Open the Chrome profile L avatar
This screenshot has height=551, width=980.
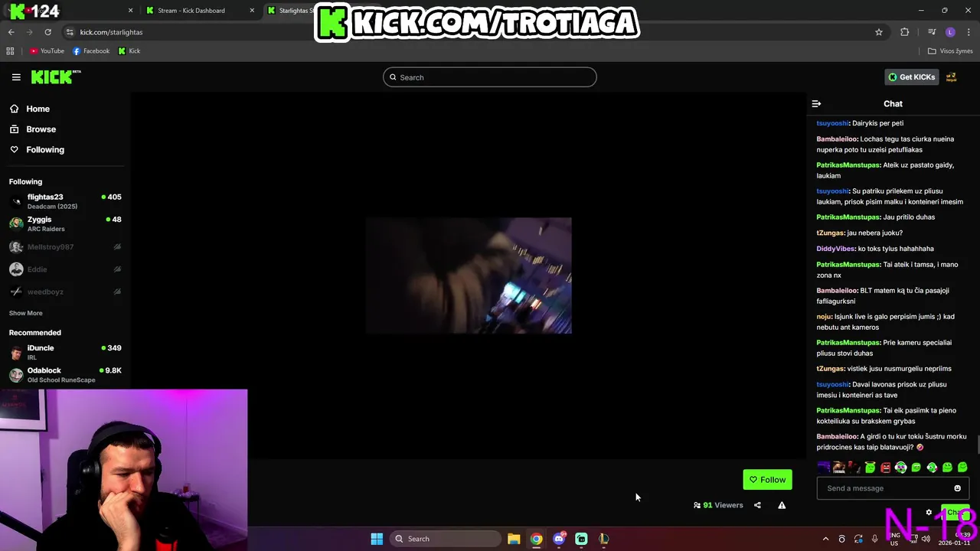(950, 32)
